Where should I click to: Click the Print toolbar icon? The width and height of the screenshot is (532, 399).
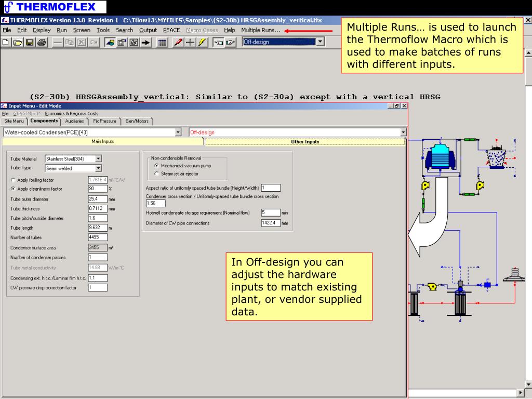[42, 42]
